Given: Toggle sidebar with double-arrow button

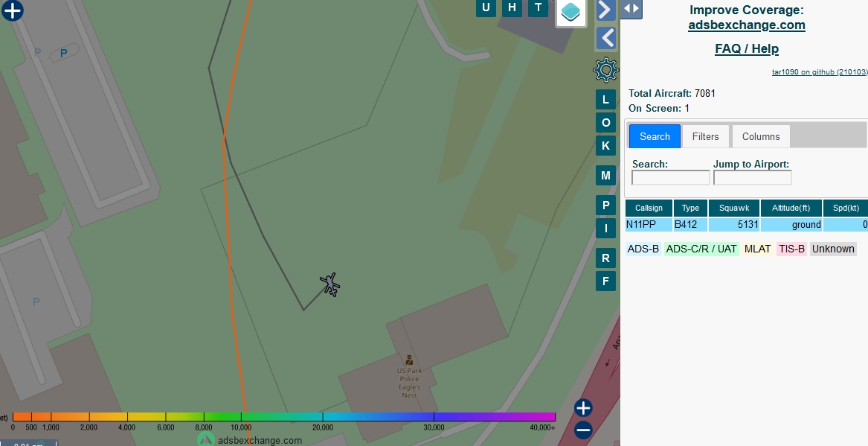Looking at the screenshot, I should click(x=631, y=8).
